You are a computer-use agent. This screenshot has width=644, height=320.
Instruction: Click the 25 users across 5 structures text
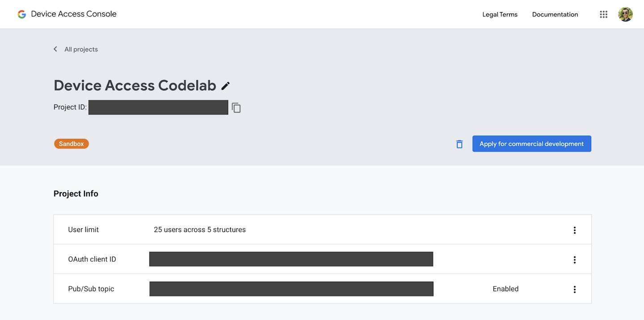[199, 229]
